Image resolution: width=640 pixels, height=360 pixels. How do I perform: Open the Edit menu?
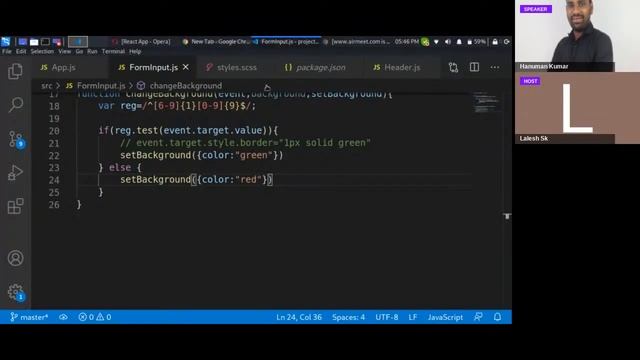[21, 51]
